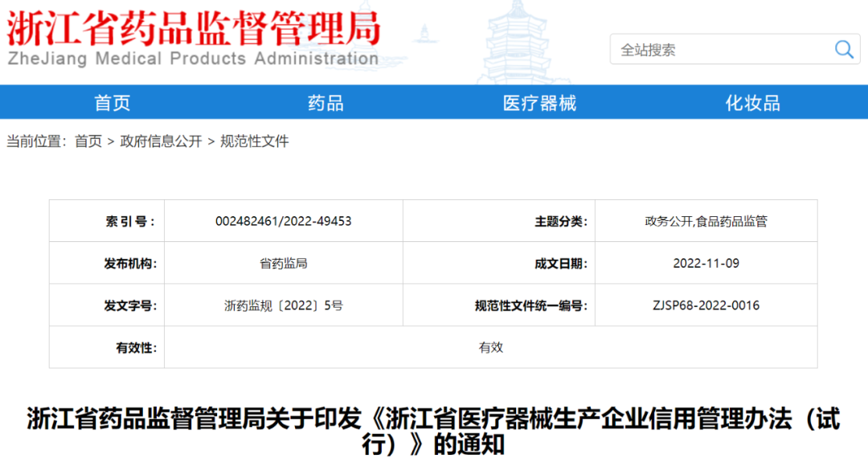
Task: Select index number 002482461/2022-49453
Action: [284, 221]
